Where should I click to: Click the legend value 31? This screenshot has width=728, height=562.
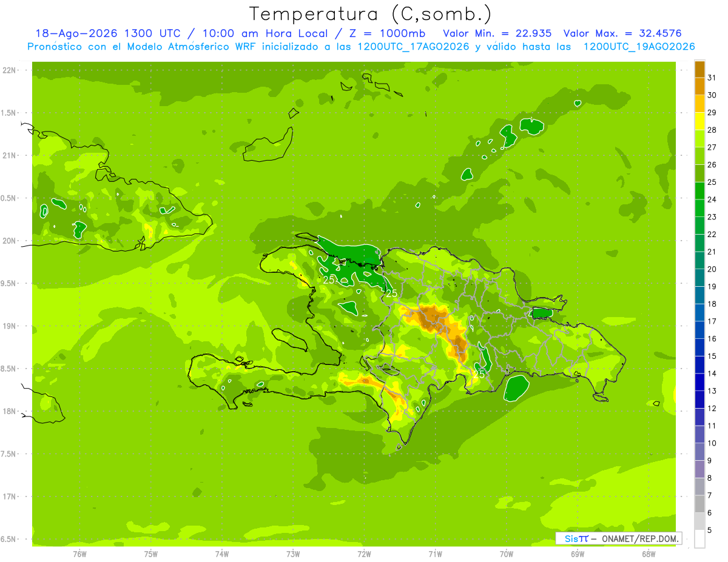[x=712, y=78]
